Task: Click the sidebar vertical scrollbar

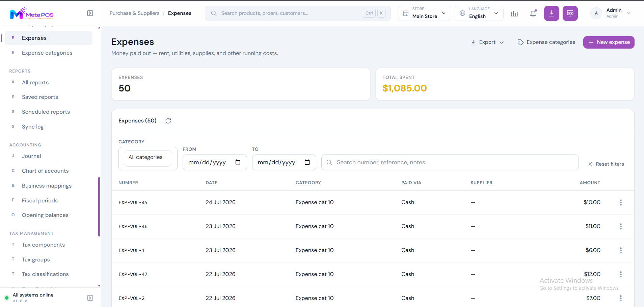Action: (x=99, y=207)
